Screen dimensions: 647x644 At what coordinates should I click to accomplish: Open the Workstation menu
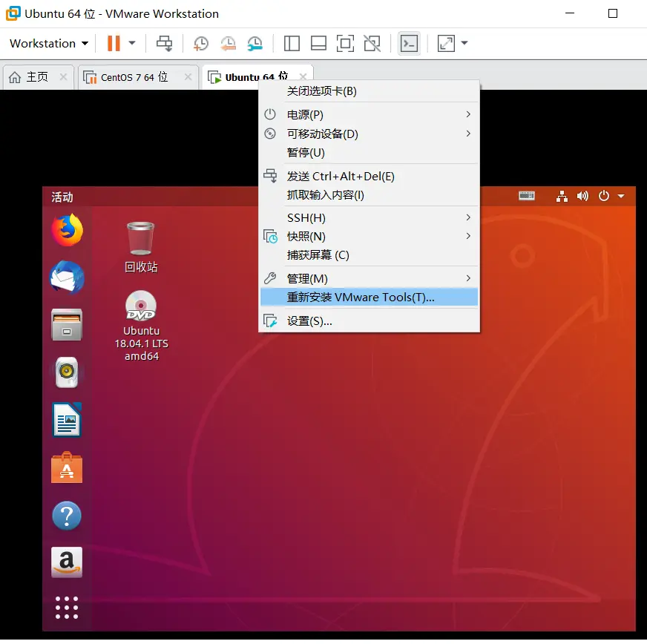point(49,43)
